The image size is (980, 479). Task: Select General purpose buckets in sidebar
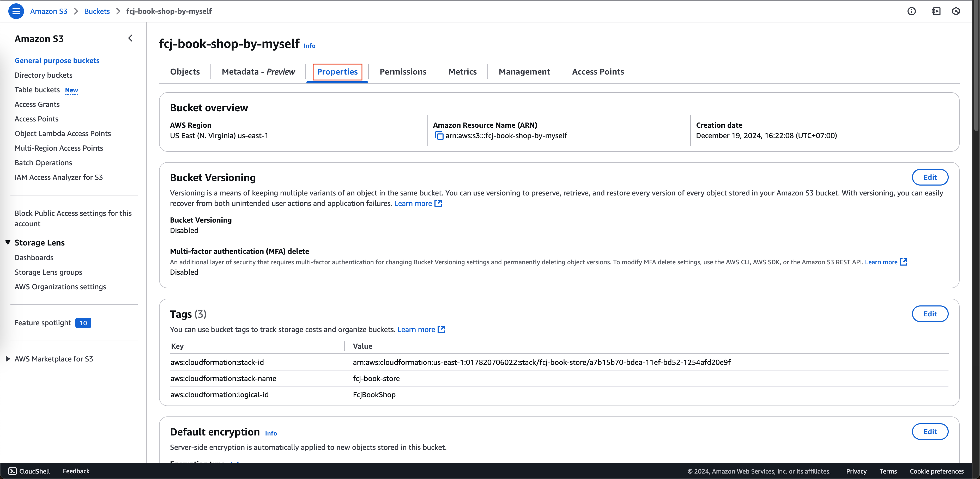(57, 60)
